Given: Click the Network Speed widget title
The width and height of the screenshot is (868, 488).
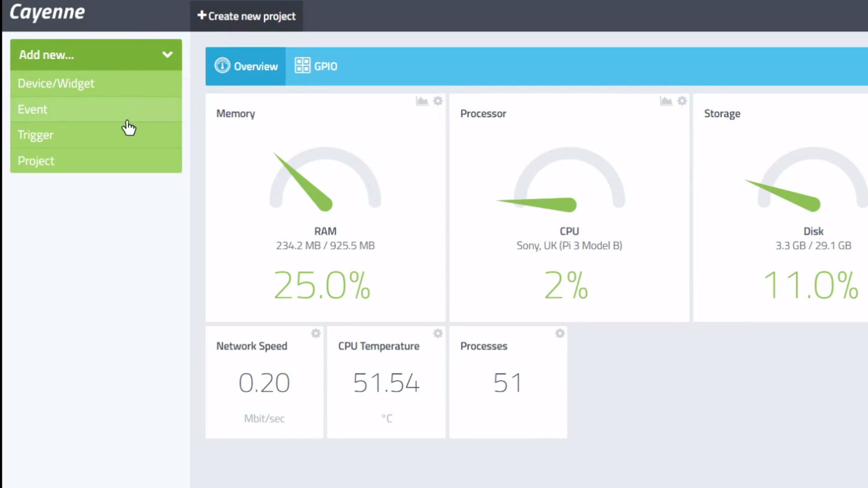Looking at the screenshot, I should pos(251,346).
